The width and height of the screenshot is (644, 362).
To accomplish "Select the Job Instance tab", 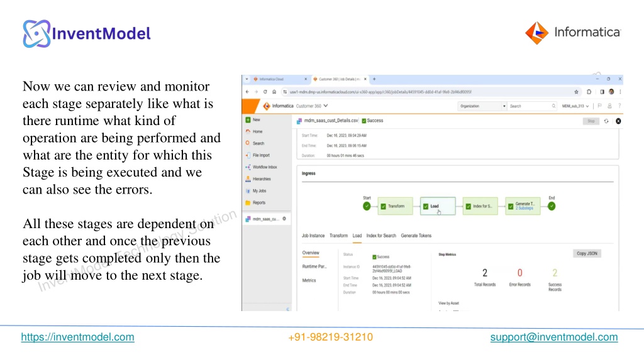I will point(313,236).
